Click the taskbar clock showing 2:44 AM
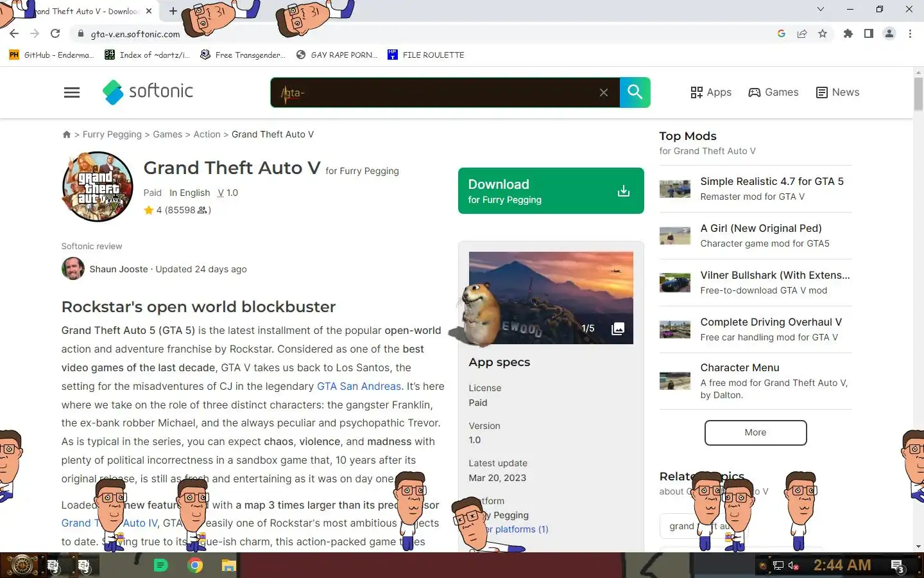The width and height of the screenshot is (924, 578). pos(842,565)
